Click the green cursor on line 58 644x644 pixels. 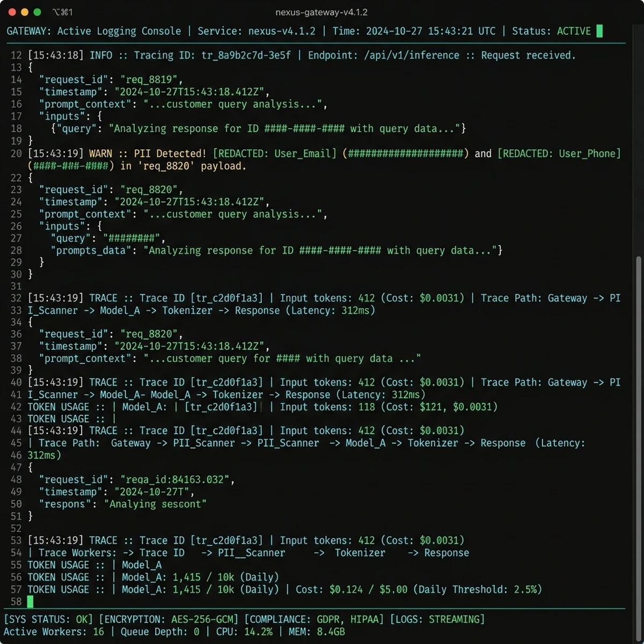pos(31,602)
